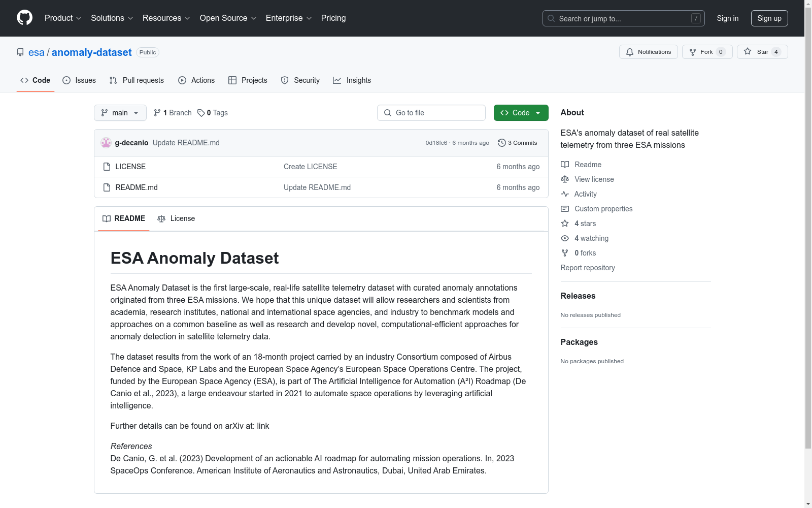Click the fork count badge showing 0
The height and width of the screenshot is (508, 812).
pos(721,52)
